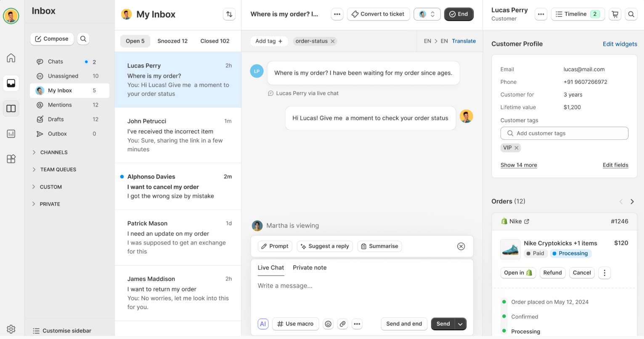
Task: Open the Inbox icon in left rail
Action: click(11, 83)
